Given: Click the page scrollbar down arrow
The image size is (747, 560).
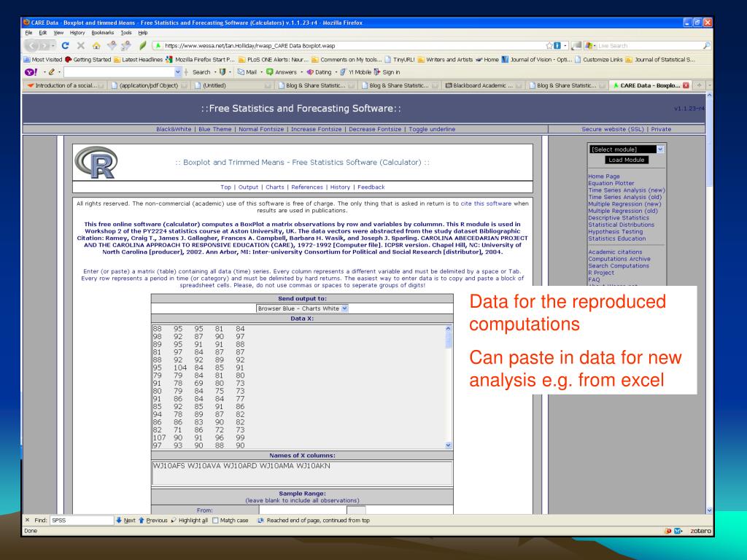Looking at the screenshot, I should pyautogui.click(x=709, y=510).
